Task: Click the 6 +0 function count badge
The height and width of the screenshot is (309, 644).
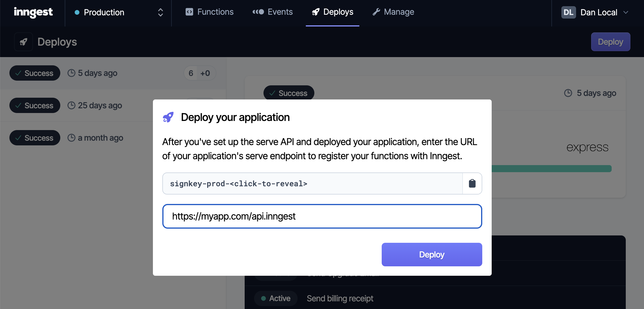Action: coord(200,73)
